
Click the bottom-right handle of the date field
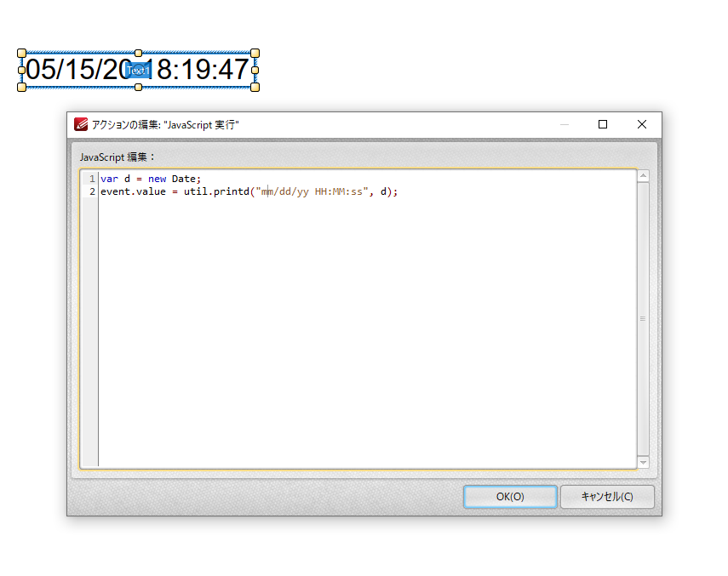pos(255,87)
